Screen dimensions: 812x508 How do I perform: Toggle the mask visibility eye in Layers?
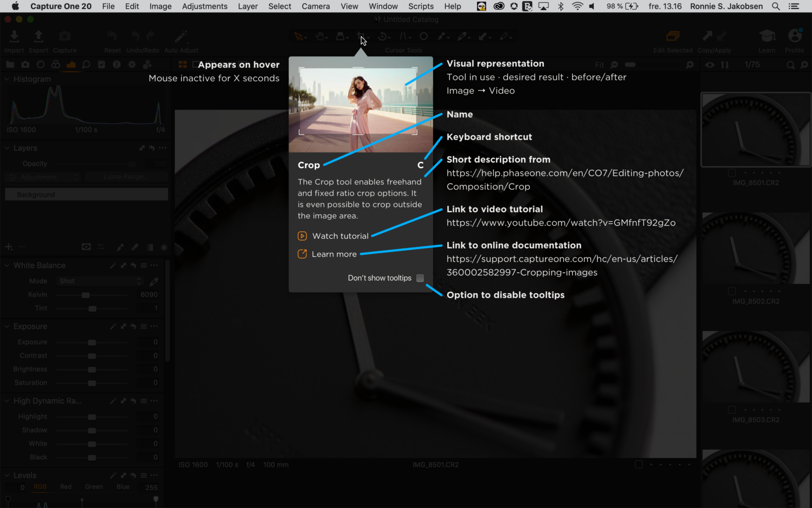(86, 247)
